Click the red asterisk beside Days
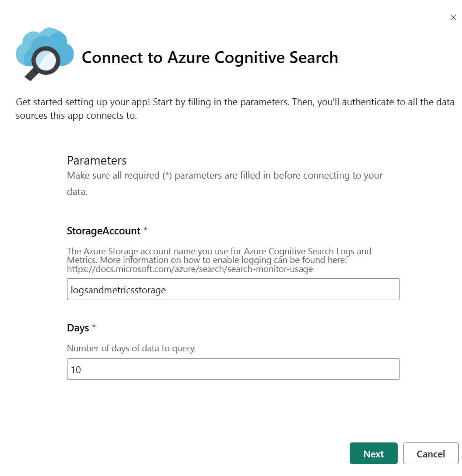Viewport: 462px width, 476px height. (94, 326)
